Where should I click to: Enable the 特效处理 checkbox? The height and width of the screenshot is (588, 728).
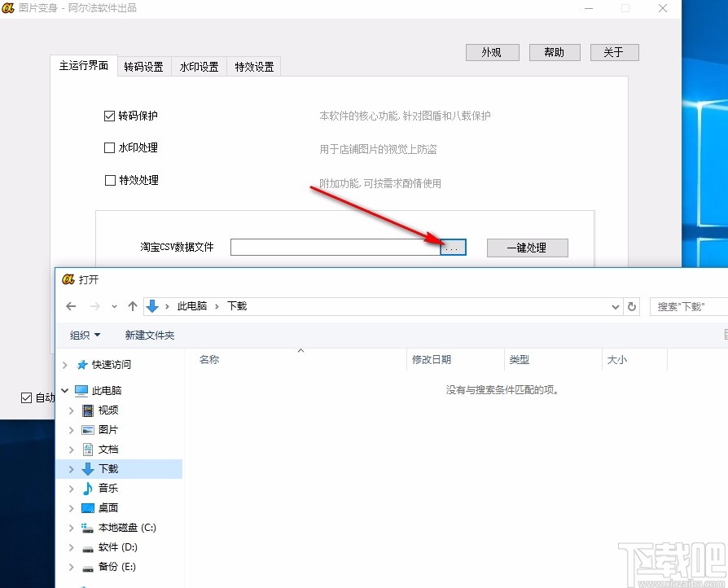pyautogui.click(x=110, y=181)
